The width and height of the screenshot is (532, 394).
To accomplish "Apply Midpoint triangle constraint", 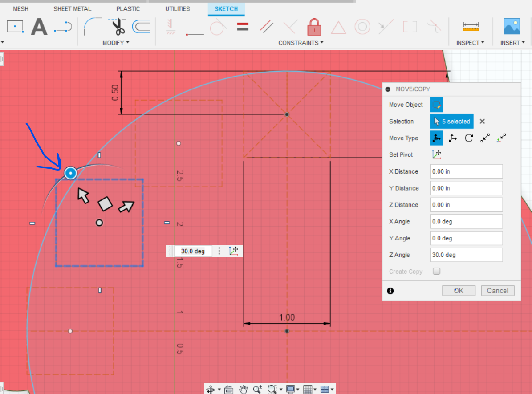I will (x=338, y=27).
